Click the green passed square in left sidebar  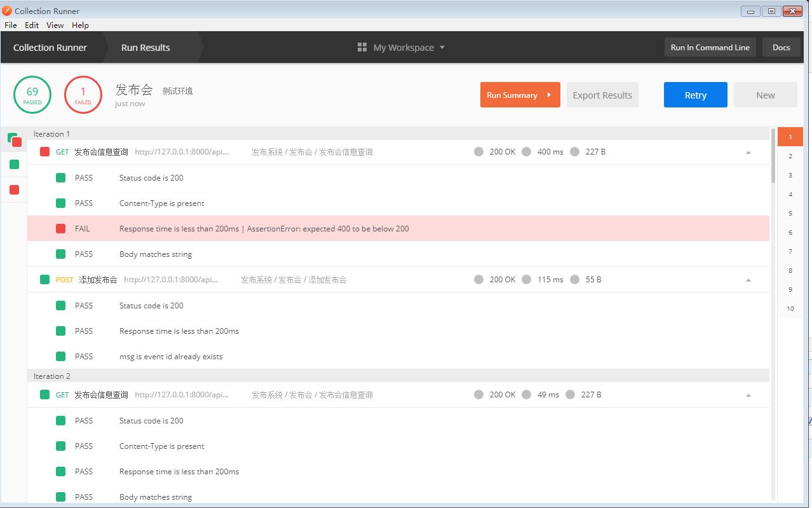pos(13,164)
